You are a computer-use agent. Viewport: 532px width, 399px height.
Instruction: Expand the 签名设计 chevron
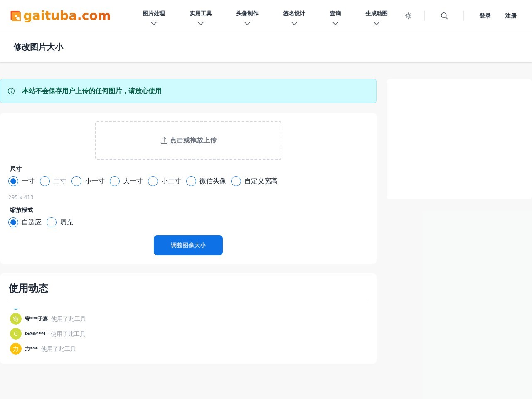click(x=294, y=24)
